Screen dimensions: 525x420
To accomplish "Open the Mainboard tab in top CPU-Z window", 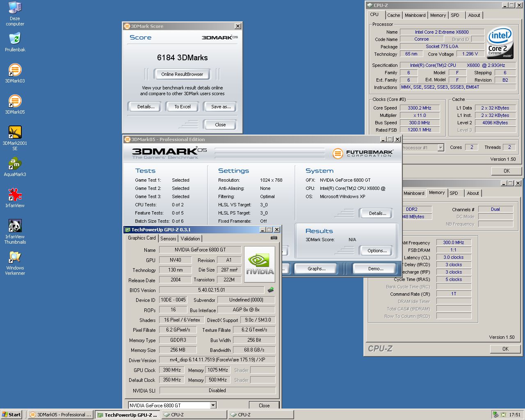I will coord(415,15).
